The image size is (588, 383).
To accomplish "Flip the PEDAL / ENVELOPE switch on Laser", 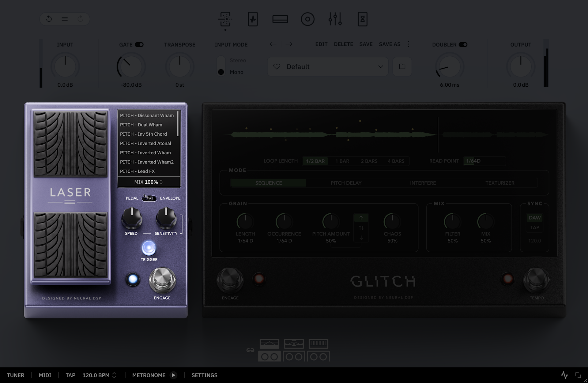I will coord(149,198).
